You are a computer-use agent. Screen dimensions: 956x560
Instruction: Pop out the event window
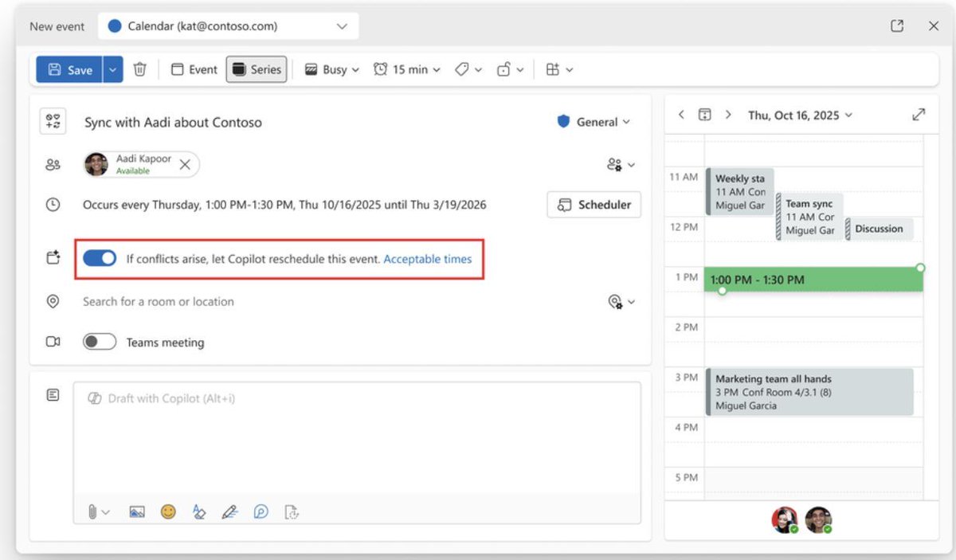(897, 26)
